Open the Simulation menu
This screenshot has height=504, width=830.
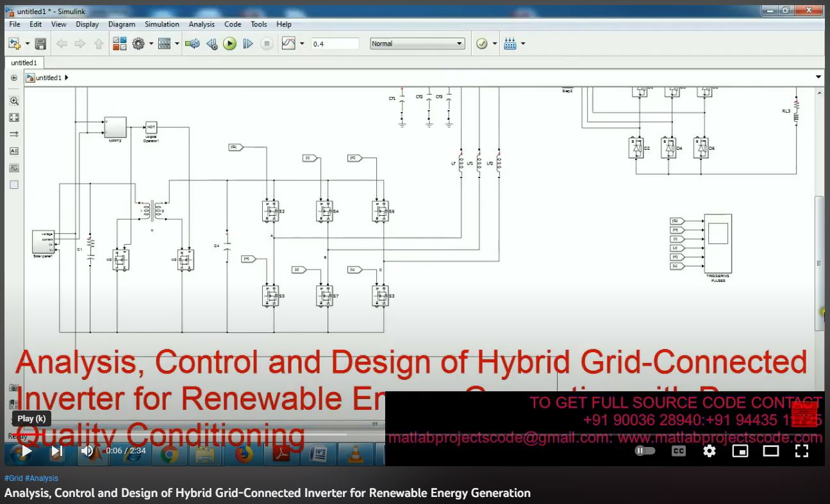(162, 24)
